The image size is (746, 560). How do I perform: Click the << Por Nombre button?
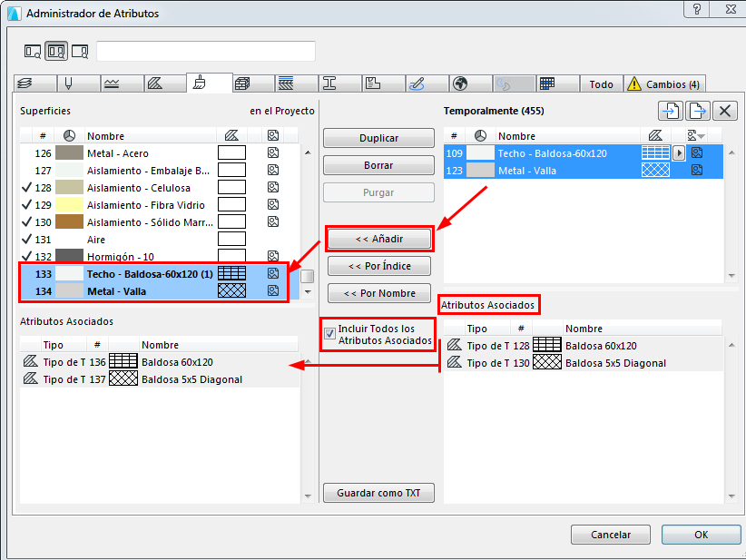379,293
